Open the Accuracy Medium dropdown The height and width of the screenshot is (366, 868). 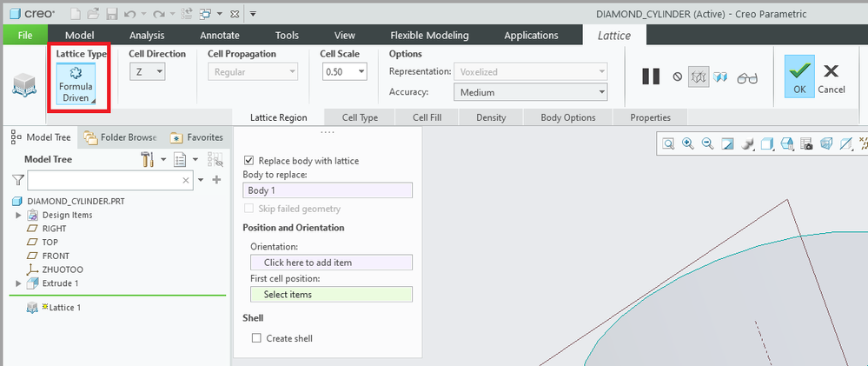tap(529, 92)
